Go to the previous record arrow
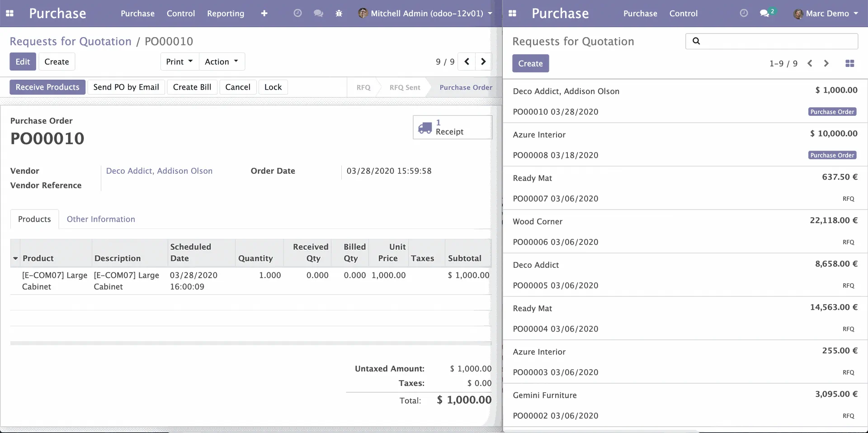 coord(467,62)
